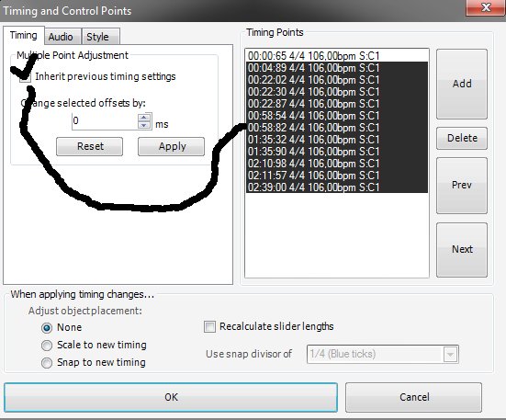The width and height of the screenshot is (506, 420).
Task: Select the Timing tab
Action: [24, 35]
